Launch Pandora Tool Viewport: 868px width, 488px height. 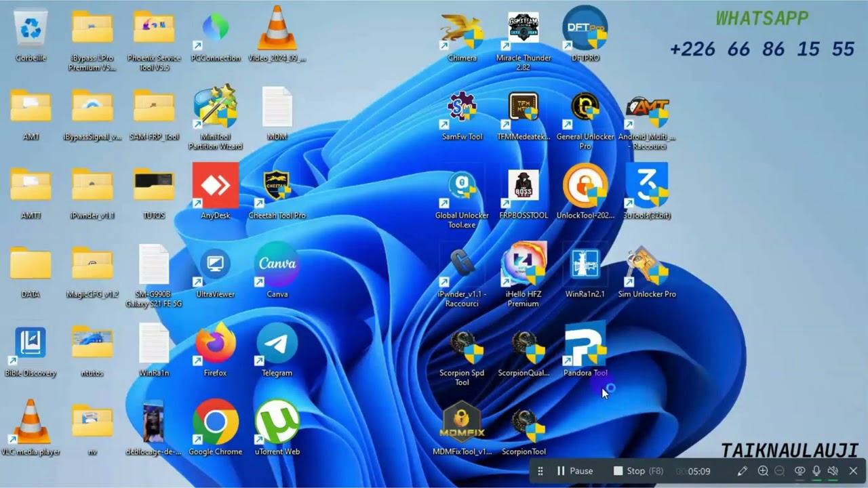coord(585,344)
